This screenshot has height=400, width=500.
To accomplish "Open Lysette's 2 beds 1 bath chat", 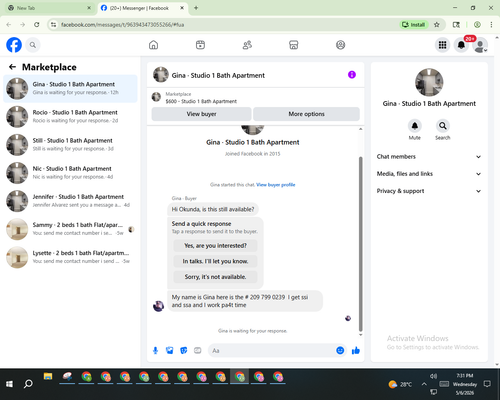I will point(70,257).
